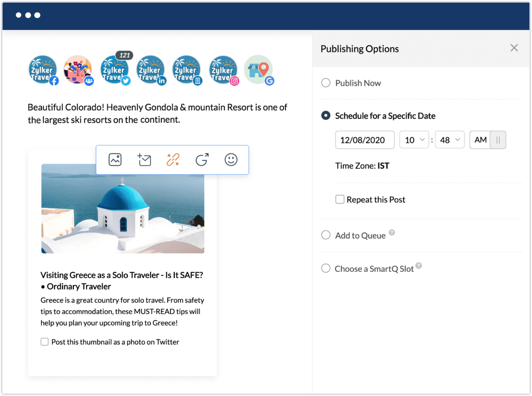This screenshot has height=396, width=532.
Task: Open the hour dropdown showing 10
Action: click(414, 140)
